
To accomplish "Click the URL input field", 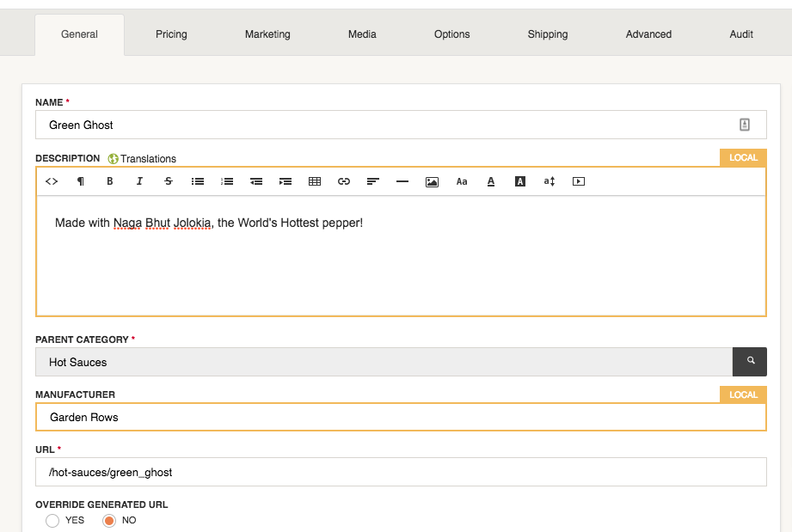I will tap(400, 472).
